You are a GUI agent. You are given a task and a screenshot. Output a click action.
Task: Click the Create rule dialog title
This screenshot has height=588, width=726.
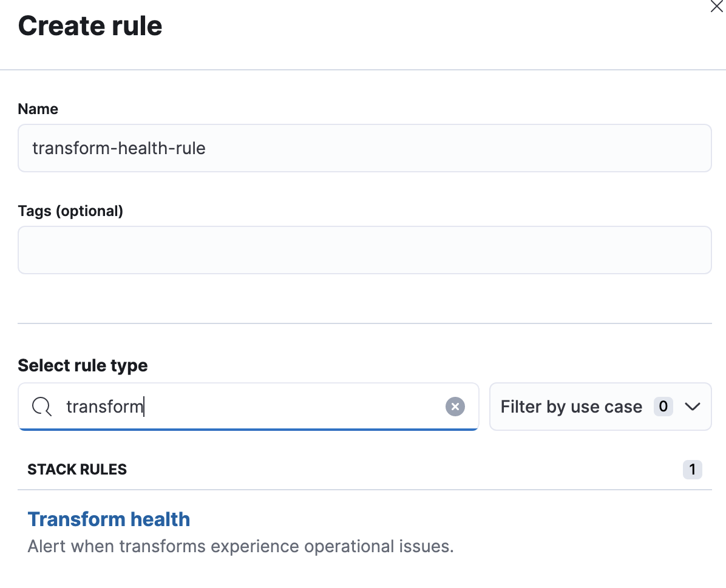[x=90, y=25]
